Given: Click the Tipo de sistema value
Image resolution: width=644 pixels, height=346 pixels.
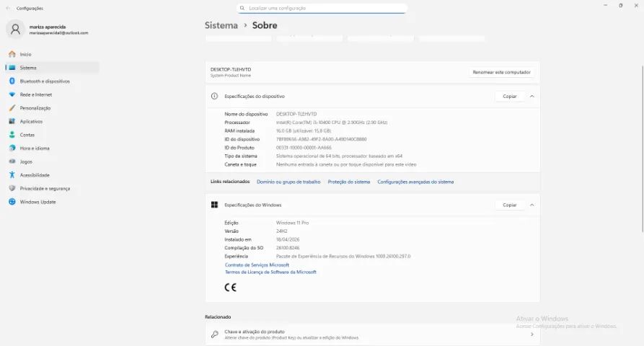Looking at the screenshot, I should click(x=339, y=156).
